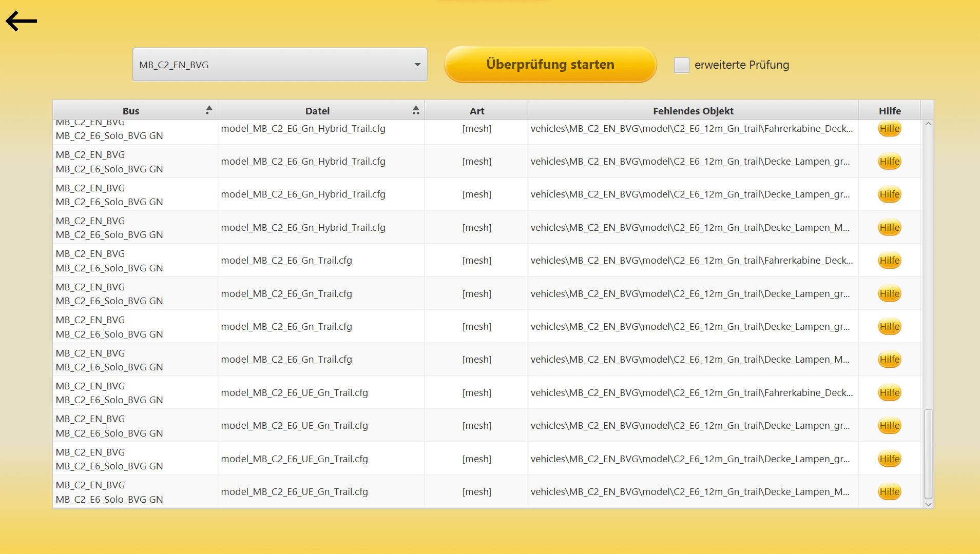
Task: Click Hilfe for second Hybrid_Trail Decke_Lampen_gr row
Action: point(890,194)
